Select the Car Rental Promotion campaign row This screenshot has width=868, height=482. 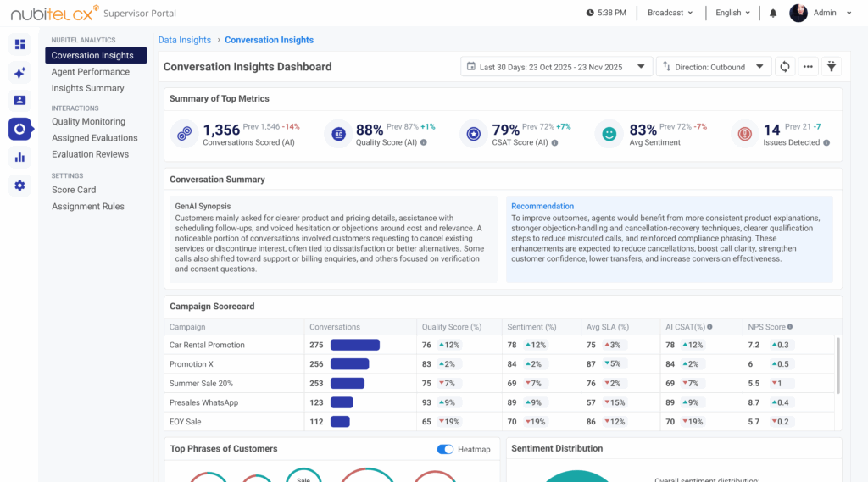tap(499, 345)
